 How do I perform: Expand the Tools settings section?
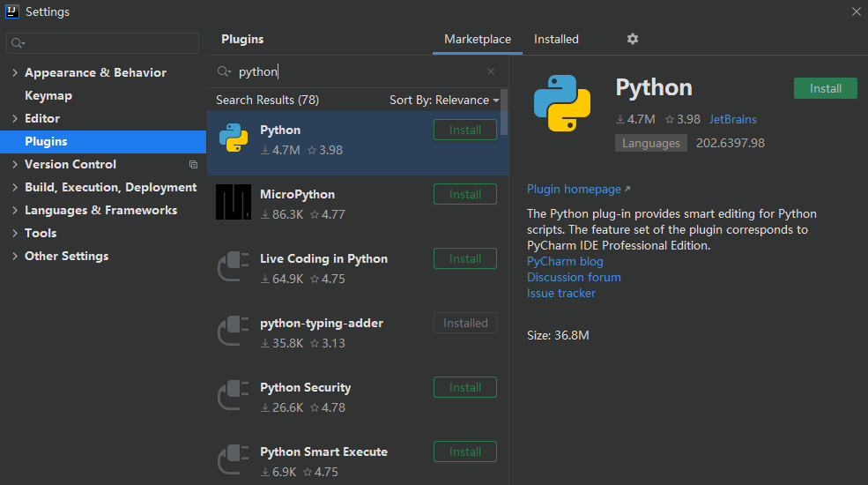[x=15, y=233]
